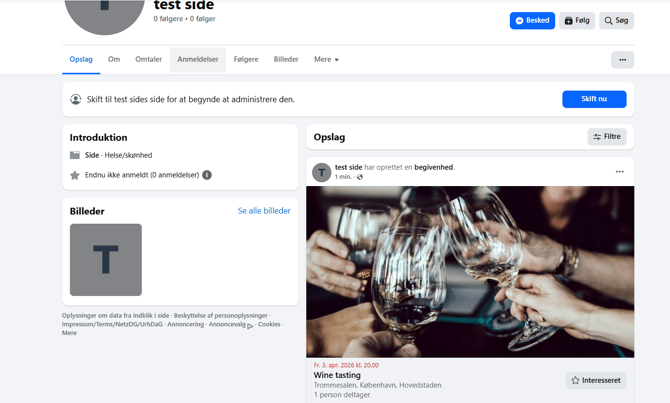Image resolution: width=670 pixels, height=403 pixels.
Task: Mark interest with the Interesseret star button
Action: point(596,380)
